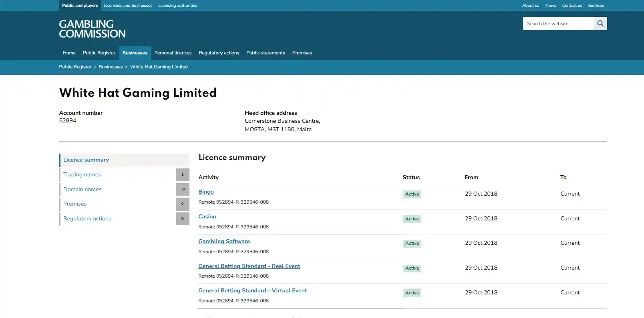Click the Public Register breadcrumb link

[75, 67]
